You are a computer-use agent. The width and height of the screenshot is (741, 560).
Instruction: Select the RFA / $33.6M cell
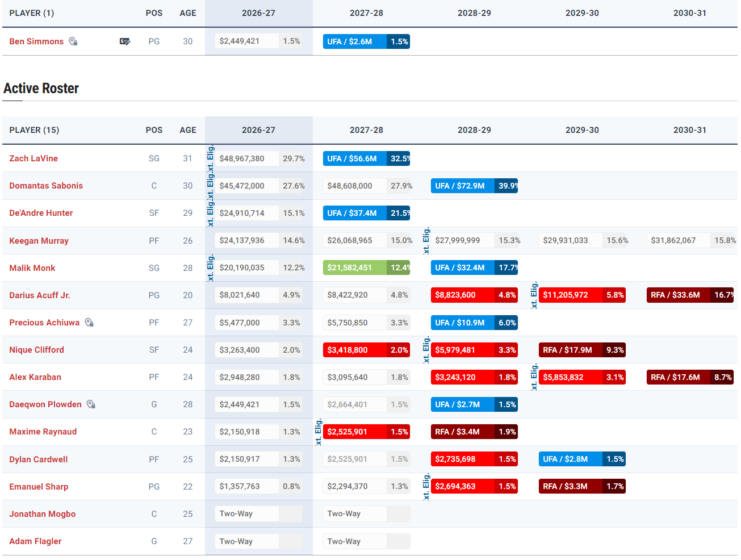coord(690,295)
